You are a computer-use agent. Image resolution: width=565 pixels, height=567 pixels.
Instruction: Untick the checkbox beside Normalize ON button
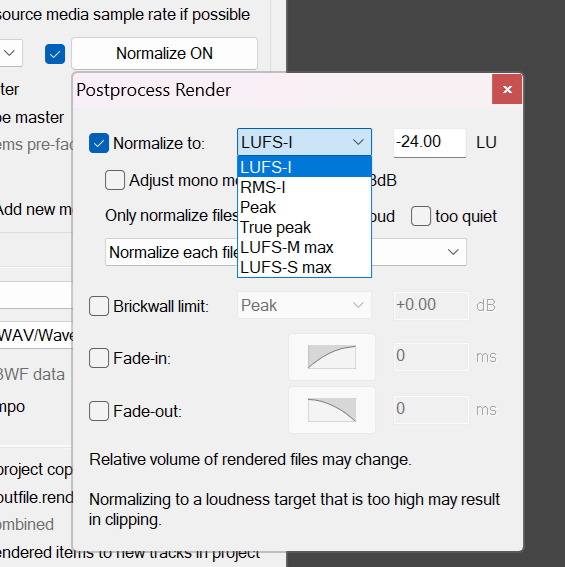pos(55,54)
